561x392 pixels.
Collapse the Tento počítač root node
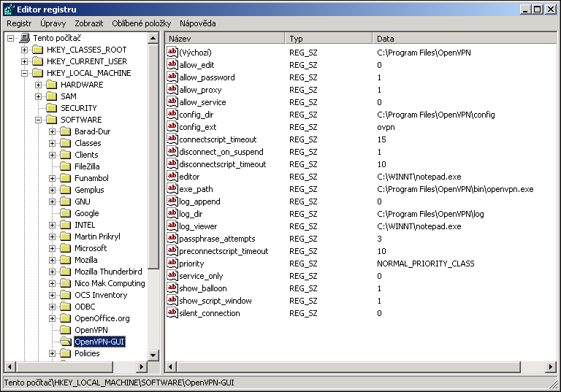pos(11,38)
